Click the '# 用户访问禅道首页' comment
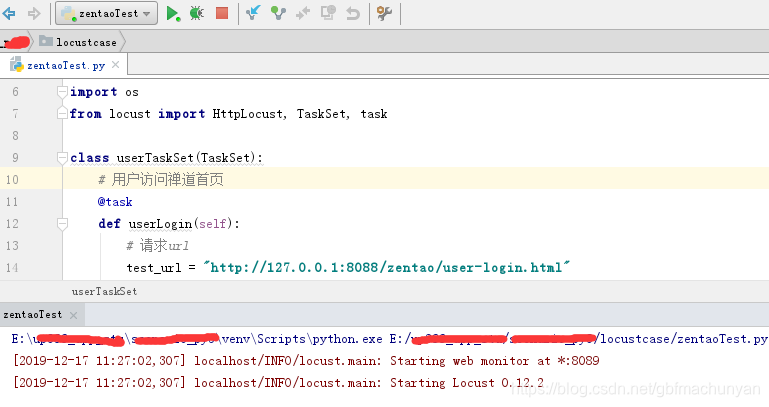 point(161,180)
